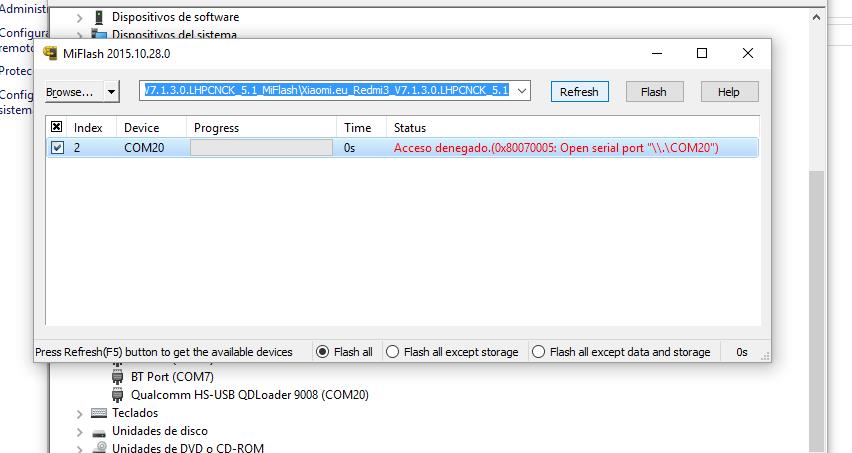Click Refresh to list devices
852x453 pixels.
579,92
